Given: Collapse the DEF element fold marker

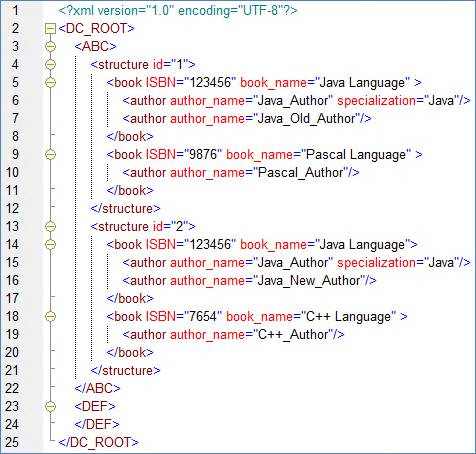Looking at the screenshot, I should pyautogui.click(x=50, y=406).
